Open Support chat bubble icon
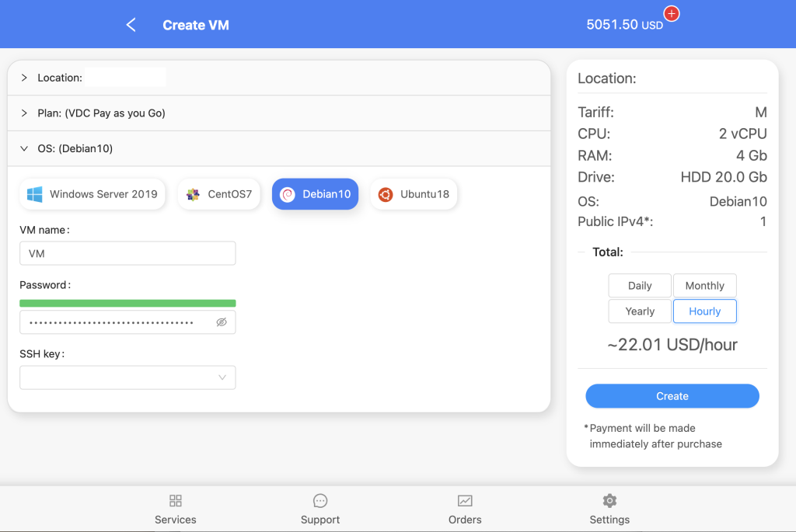 (320, 501)
